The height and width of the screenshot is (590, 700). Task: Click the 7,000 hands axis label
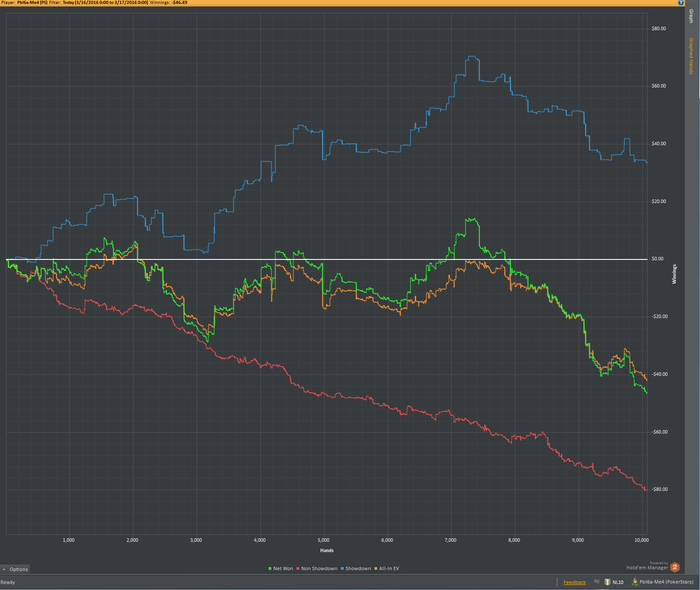click(x=450, y=540)
